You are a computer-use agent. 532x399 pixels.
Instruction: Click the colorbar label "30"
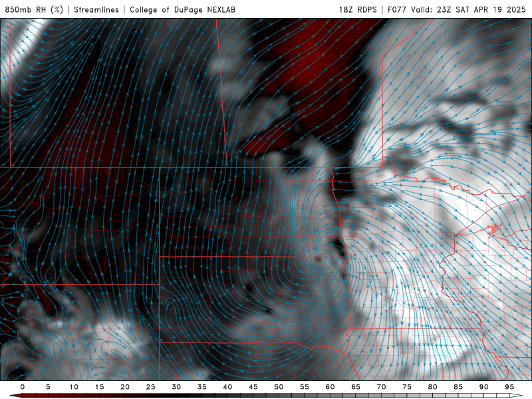176,387
